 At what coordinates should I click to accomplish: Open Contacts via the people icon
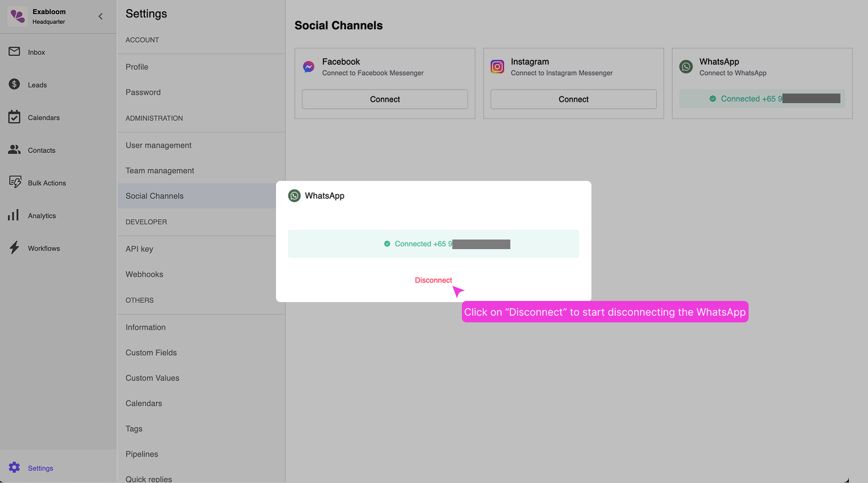15,150
